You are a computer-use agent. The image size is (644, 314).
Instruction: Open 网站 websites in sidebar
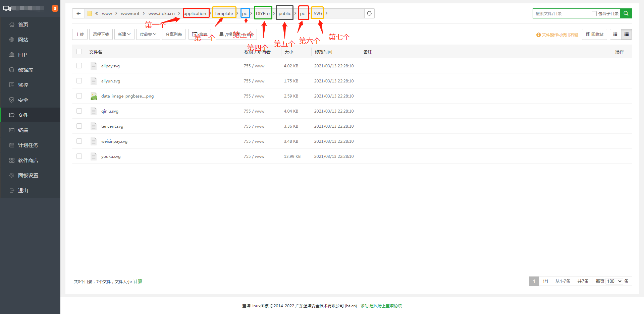(x=30, y=40)
